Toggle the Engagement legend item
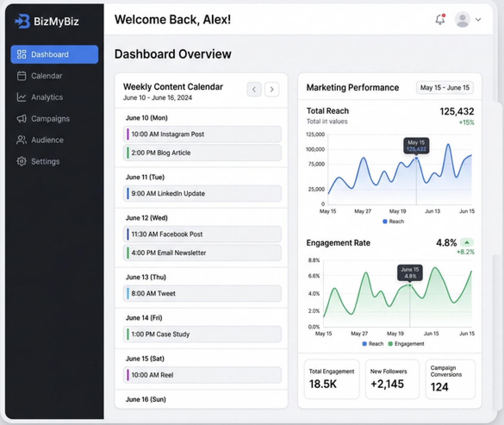The image size is (504, 425). click(x=406, y=344)
